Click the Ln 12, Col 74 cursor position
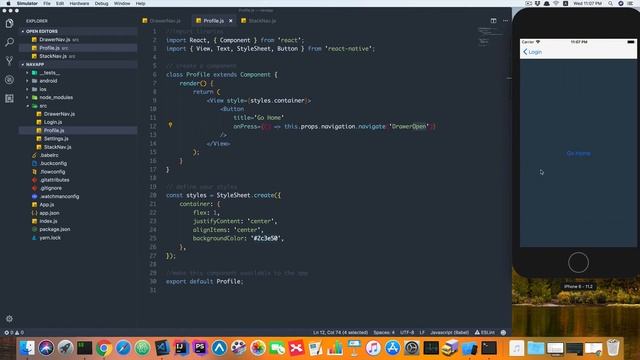 click(x=340, y=332)
